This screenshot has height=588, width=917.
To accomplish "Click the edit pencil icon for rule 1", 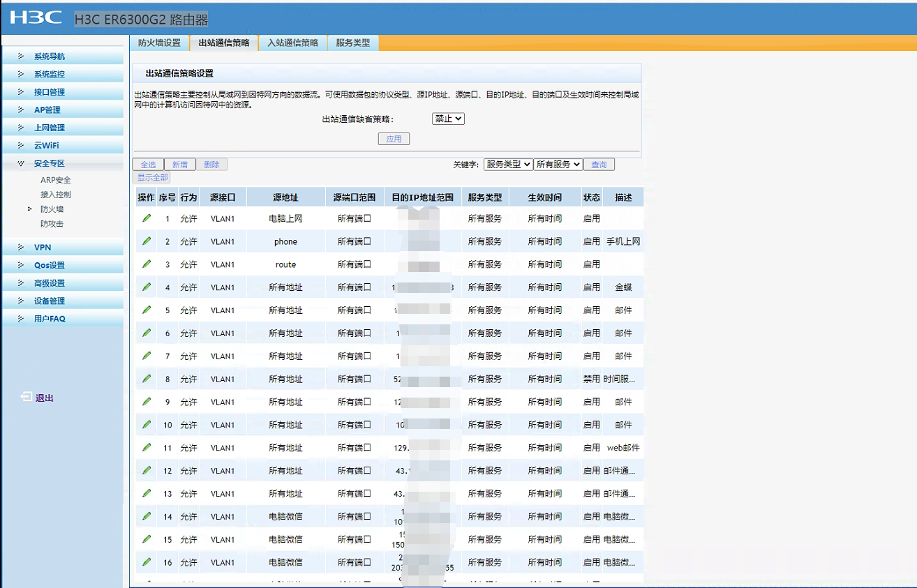I will pos(147,218).
